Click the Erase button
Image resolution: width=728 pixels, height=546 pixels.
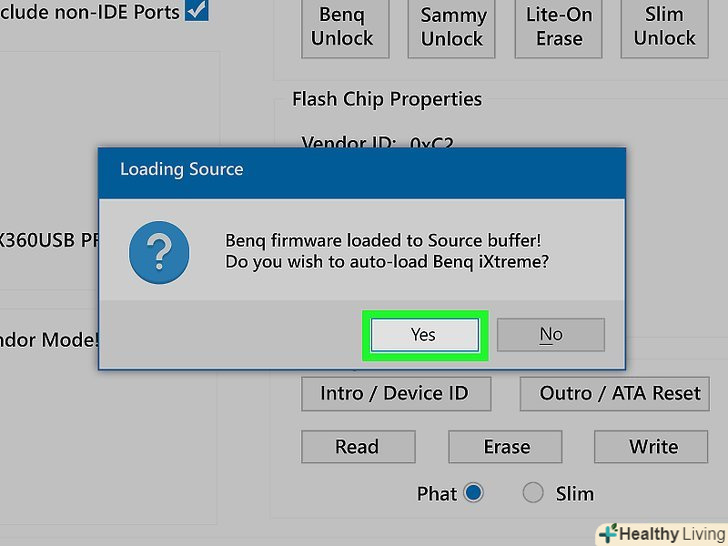506,447
